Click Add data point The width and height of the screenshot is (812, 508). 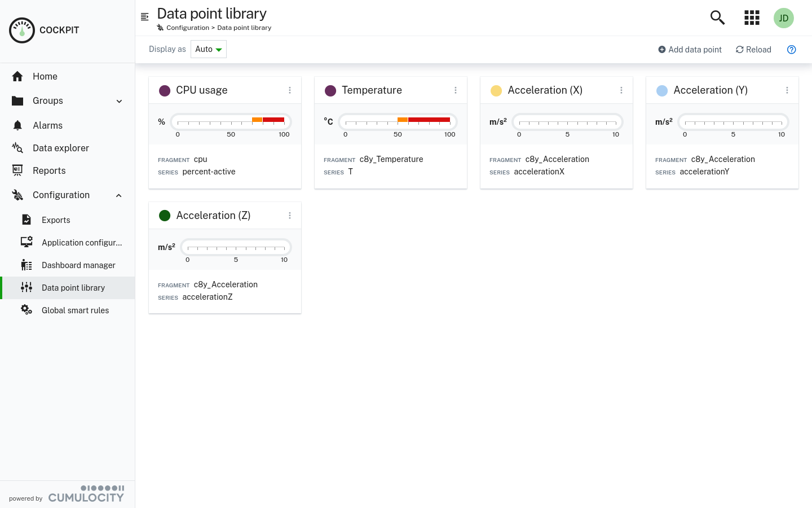[x=690, y=50]
